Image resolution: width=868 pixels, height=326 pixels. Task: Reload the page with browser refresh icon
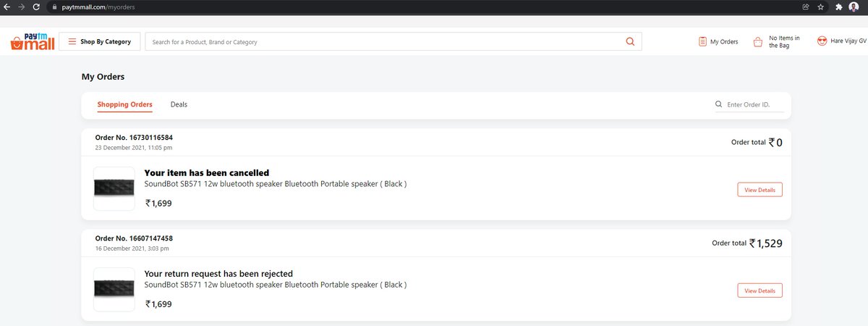(x=36, y=7)
